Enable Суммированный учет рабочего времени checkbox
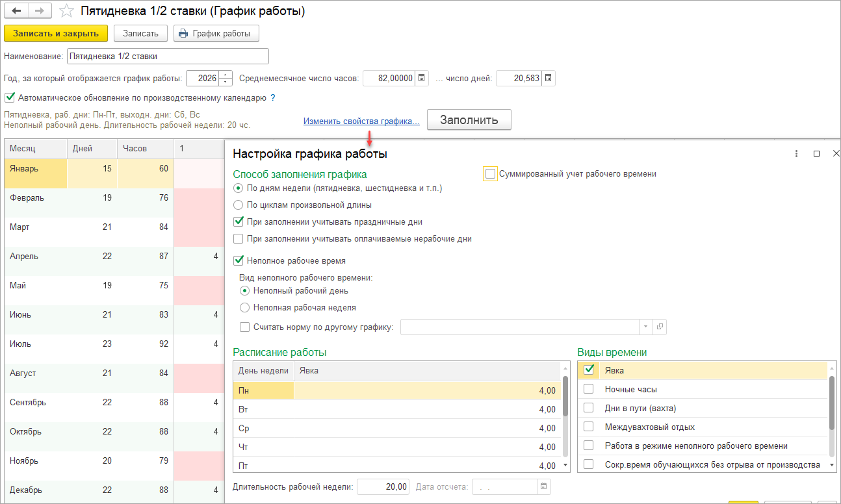Viewport: 841px width, 504px height. point(491,174)
